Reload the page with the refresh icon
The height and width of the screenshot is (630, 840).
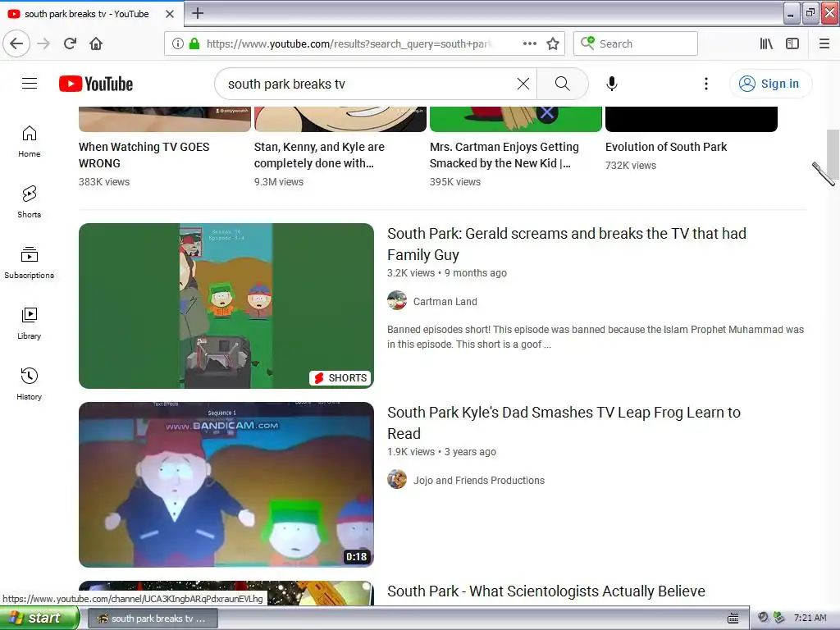(x=71, y=44)
